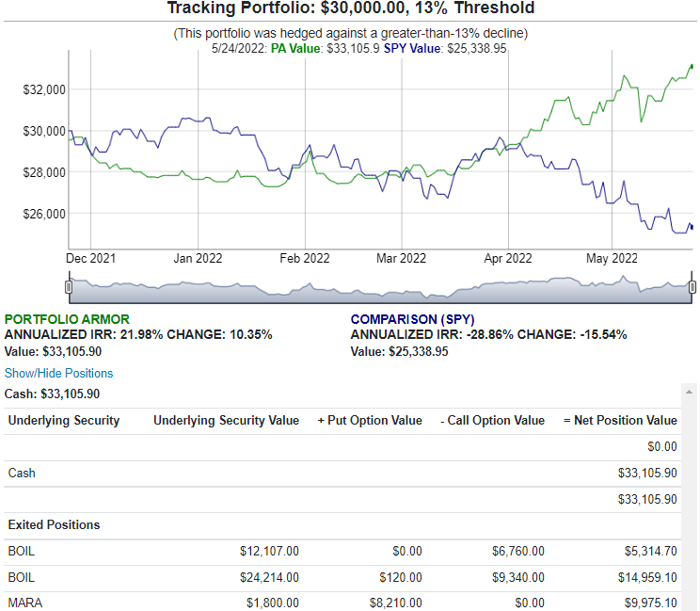Click the Underlying Security column header
The height and width of the screenshot is (611, 700).
(64, 421)
